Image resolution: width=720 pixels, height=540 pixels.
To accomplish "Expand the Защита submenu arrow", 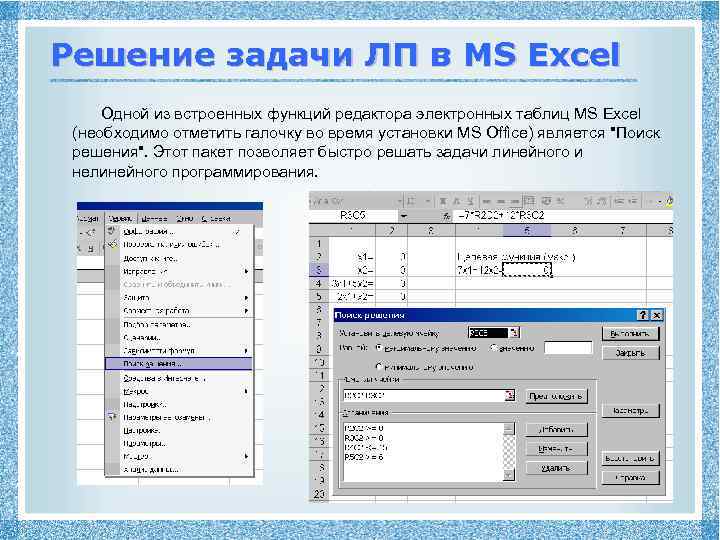I will pos(246,298).
